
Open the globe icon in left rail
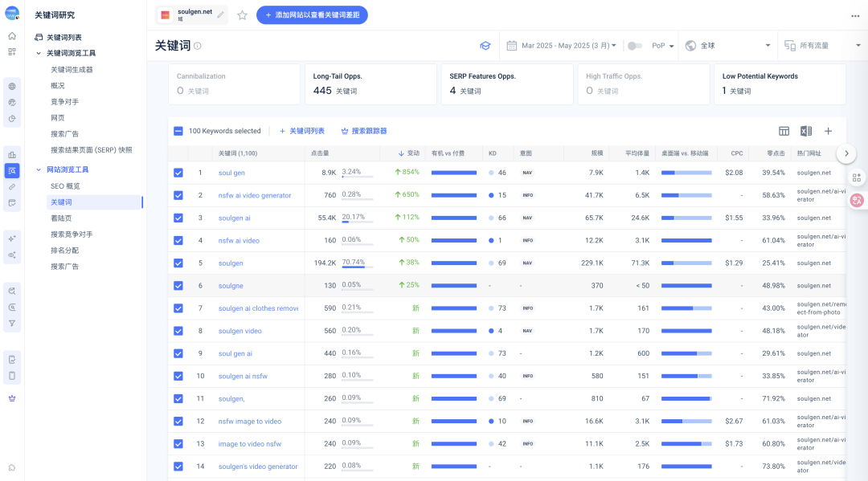pos(11,86)
